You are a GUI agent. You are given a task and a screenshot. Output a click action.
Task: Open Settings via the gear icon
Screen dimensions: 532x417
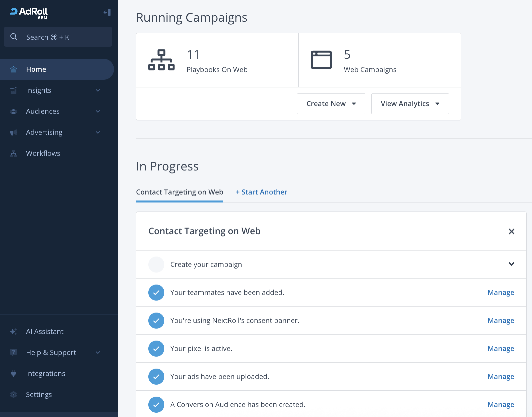[x=14, y=395]
